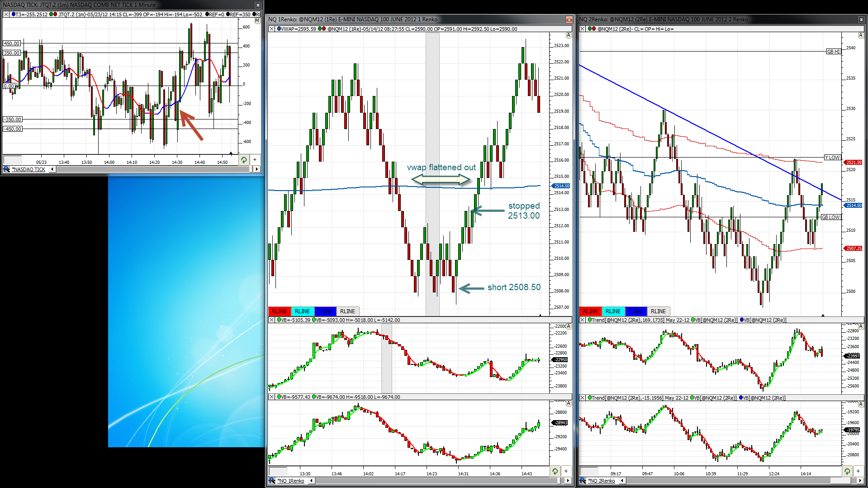Click the Y LOW line label
The image size is (868, 488).
[x=832, y=158]
